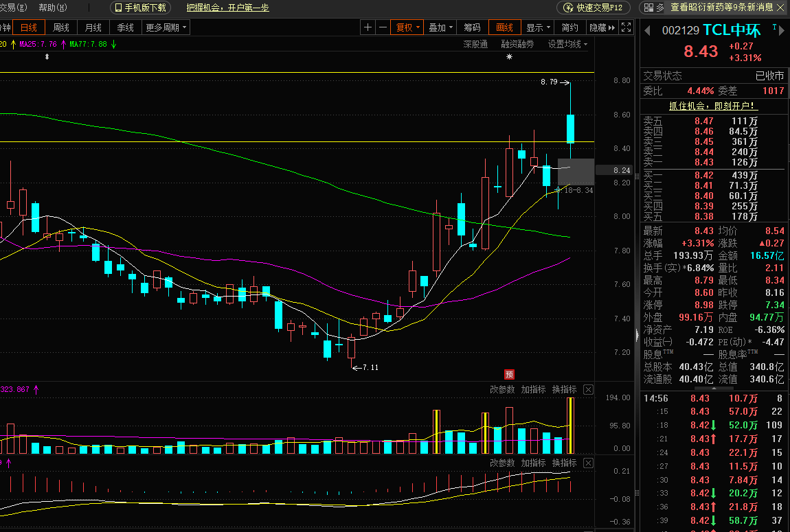
Task: Open 把握机会，开户第一步 link
Action: coord(228,8)
